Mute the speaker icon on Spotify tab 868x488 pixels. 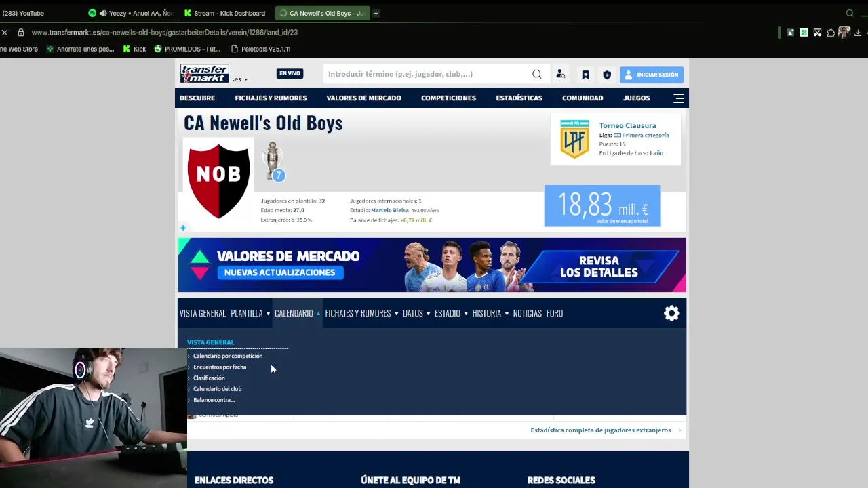pyautogui.click(x=103, y=13)
